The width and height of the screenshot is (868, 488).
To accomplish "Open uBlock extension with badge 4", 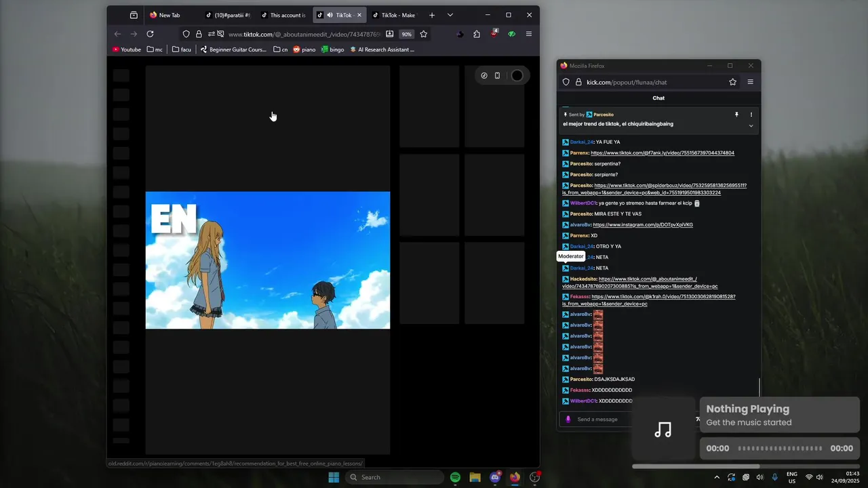I will click(x=494, y=33).
